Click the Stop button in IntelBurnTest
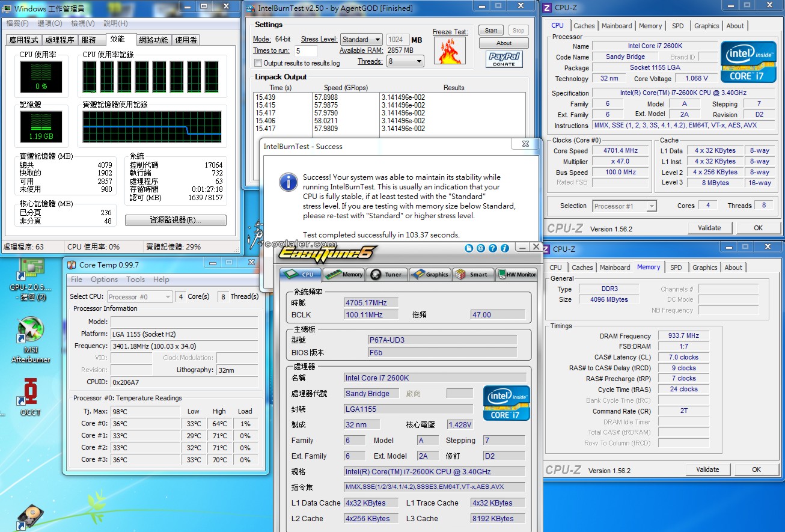This screenshot has height=532, width=785. point(518,31)
